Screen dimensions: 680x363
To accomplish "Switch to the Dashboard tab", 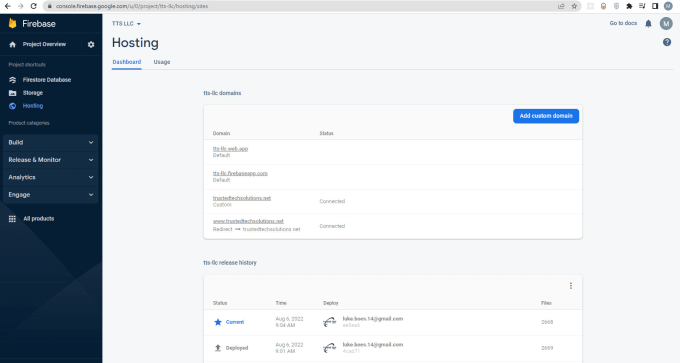I will (127, 62).
